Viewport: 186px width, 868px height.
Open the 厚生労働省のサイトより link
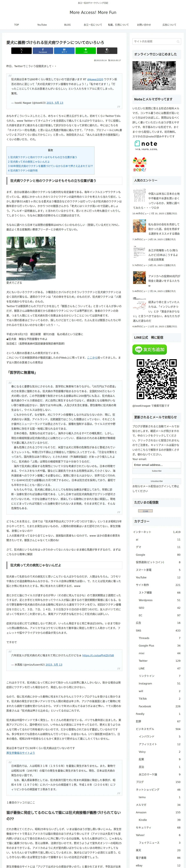click(x=21, y=753)
